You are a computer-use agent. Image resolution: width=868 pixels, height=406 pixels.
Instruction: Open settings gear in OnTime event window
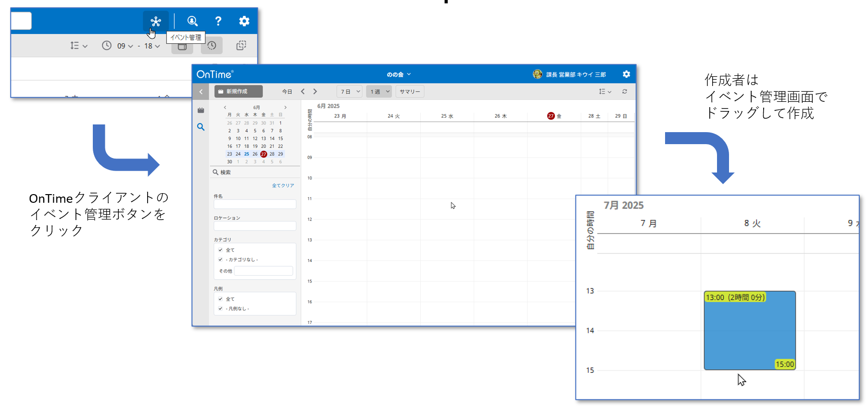626,74
